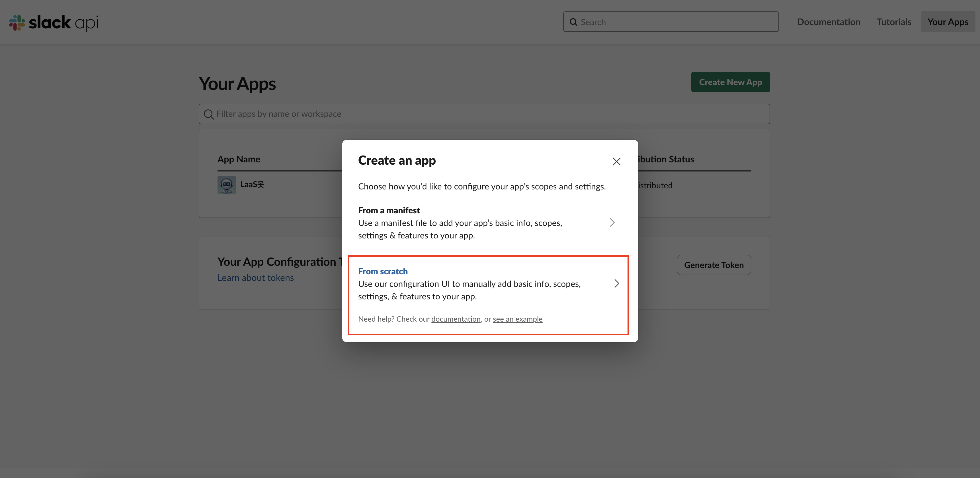Click the magnifier icon in the app filter field

coord(208,114)
